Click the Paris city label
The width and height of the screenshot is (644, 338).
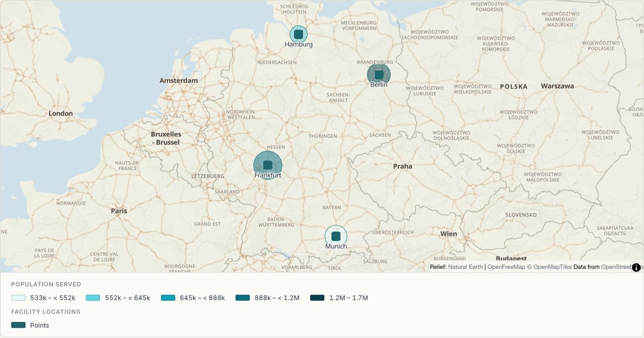tap(119, 211)
